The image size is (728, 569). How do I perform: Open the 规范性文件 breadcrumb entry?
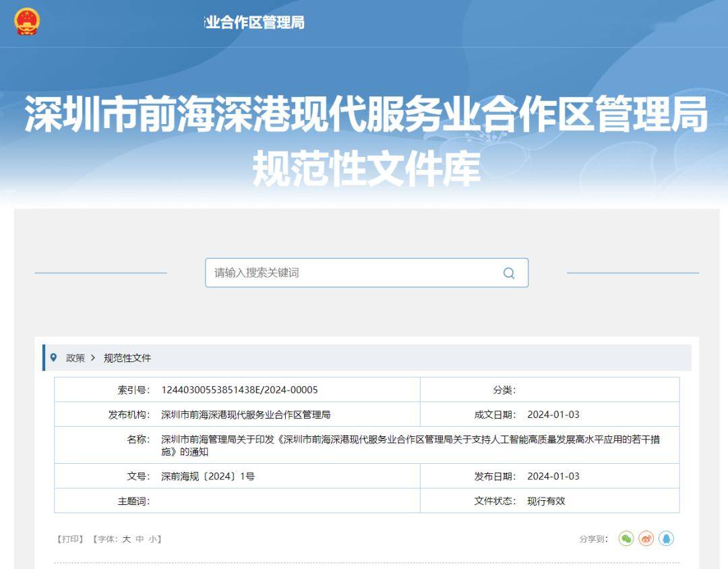[125, 358]
